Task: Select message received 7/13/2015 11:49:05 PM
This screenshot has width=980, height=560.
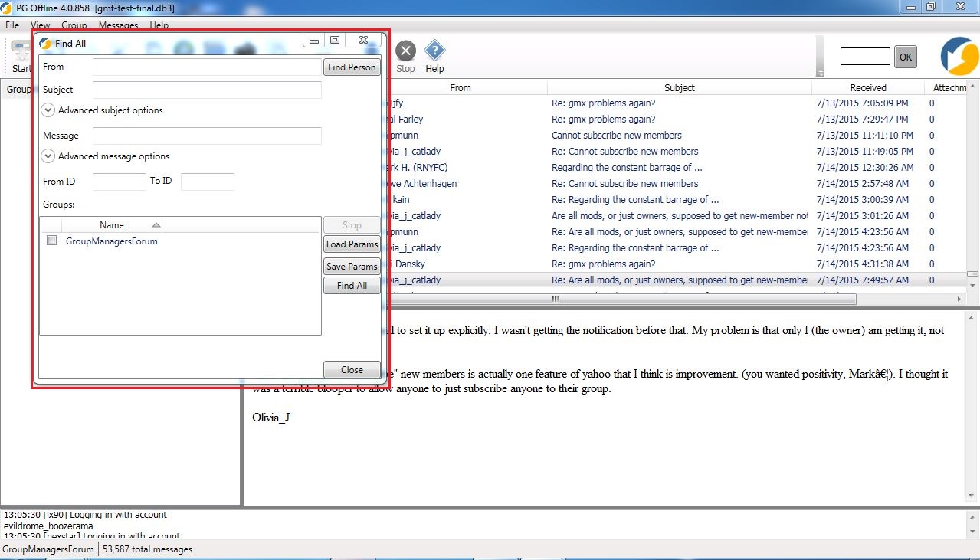Action: click(678, 151)
